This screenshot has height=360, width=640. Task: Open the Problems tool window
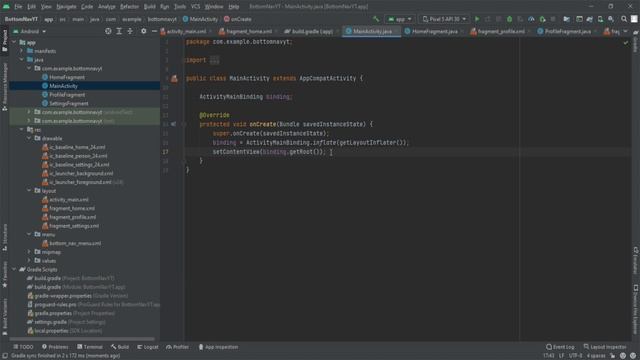pyautogui.click(x=55, y=347)
